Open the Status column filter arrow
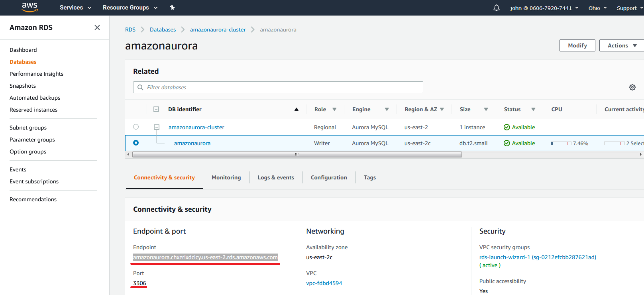 click(x=533, y=109)
